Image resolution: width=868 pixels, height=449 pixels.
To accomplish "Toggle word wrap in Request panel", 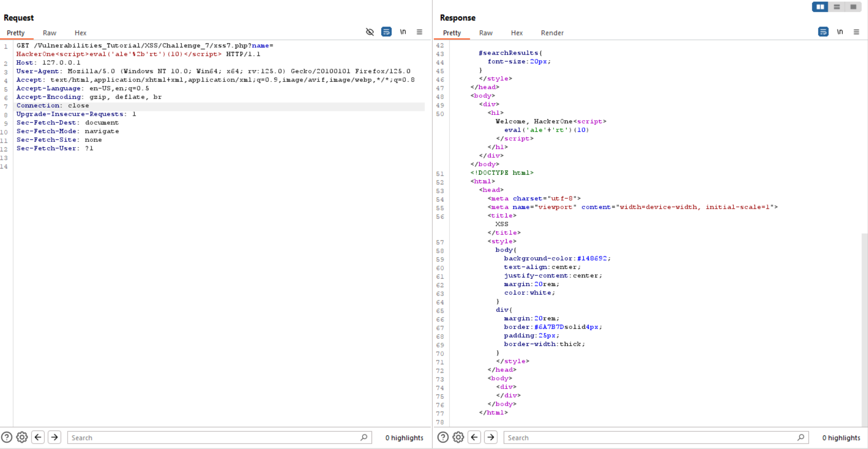I will tap(386, 32).
